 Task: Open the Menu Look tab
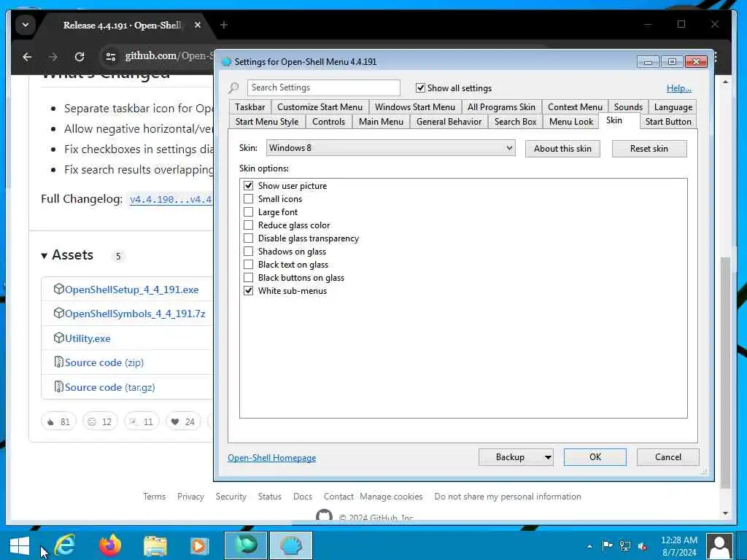click(570, 122)
